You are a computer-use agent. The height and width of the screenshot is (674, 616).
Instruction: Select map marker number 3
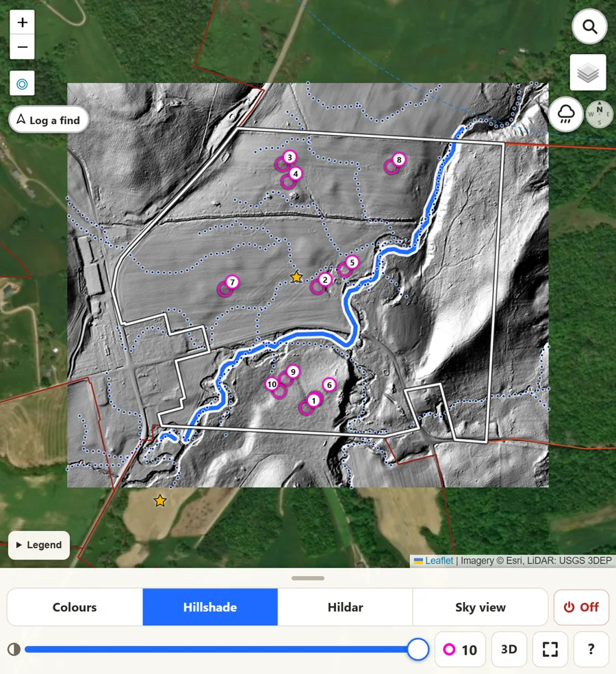coord(290,158)
